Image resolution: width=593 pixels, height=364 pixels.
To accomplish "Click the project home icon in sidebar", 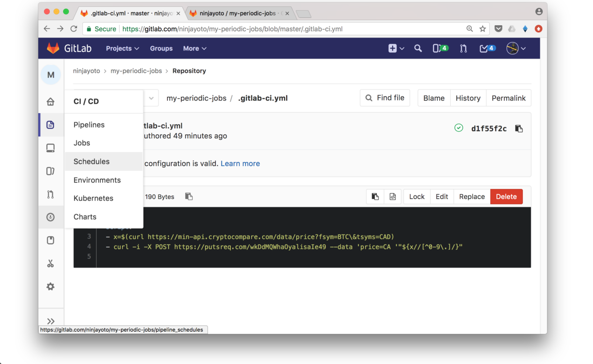I will 50,101.
